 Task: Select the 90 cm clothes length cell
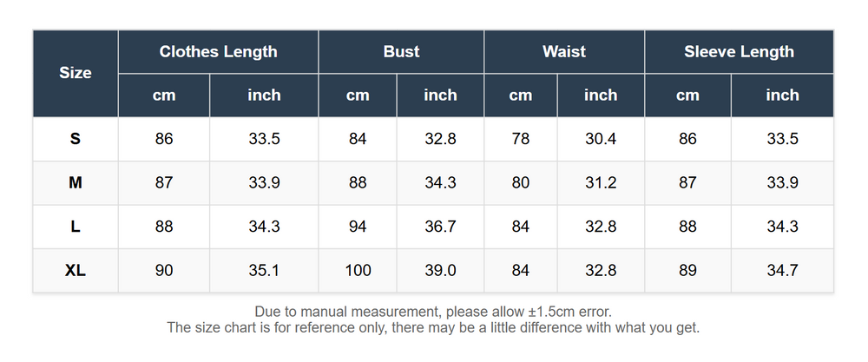point(164,271)
